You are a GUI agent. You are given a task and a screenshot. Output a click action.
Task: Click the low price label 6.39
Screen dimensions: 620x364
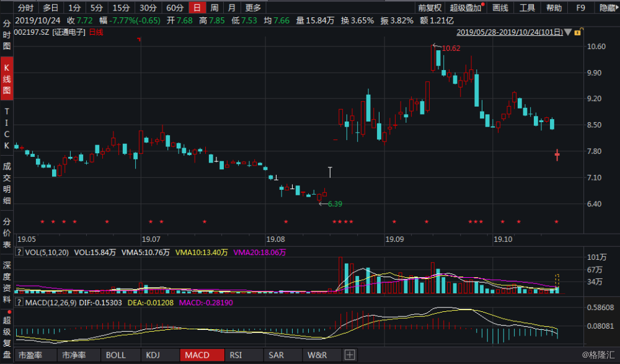point(335,204)
